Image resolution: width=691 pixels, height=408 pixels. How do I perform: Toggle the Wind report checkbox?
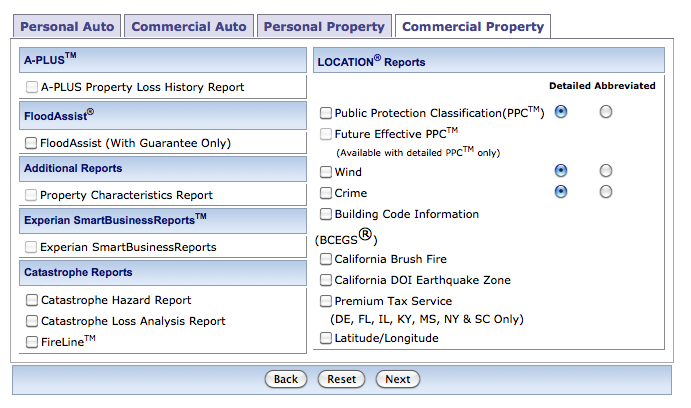[x=326, y=172]
